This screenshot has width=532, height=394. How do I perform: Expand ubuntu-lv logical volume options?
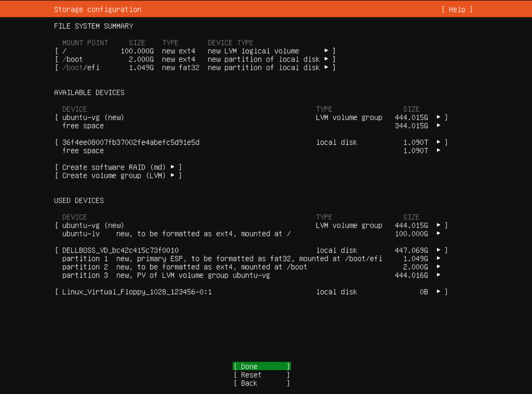[x=439, y=234]
